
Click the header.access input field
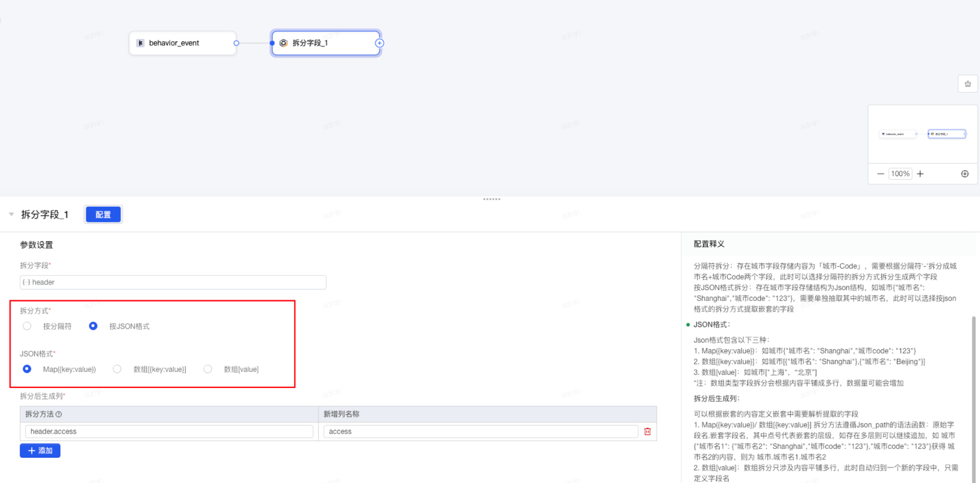[x=169, y=431]
